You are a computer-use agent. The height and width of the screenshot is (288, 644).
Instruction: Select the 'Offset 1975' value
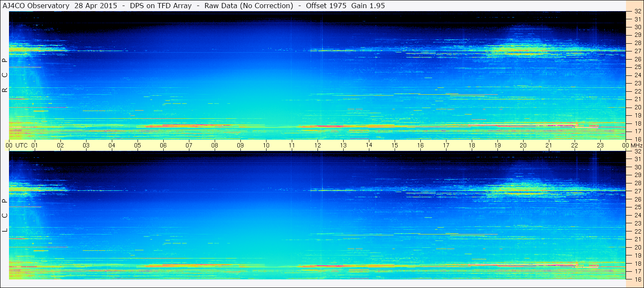pos(326,6)
